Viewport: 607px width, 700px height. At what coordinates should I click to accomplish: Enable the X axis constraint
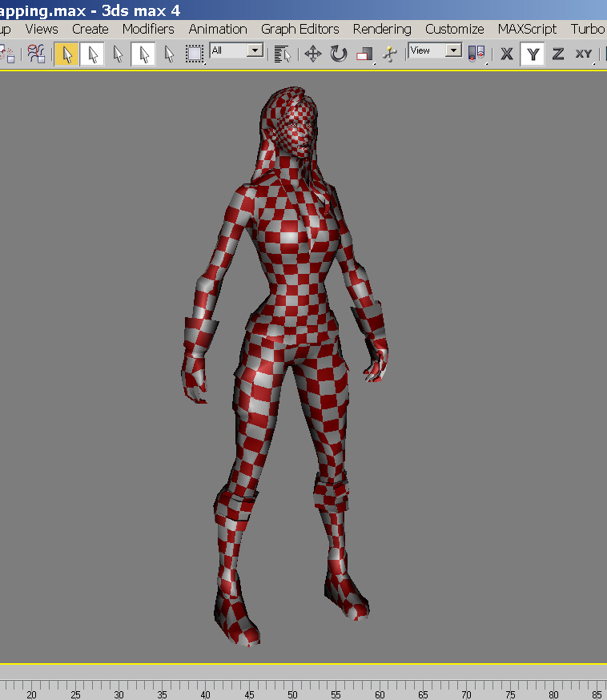point(507,54)
